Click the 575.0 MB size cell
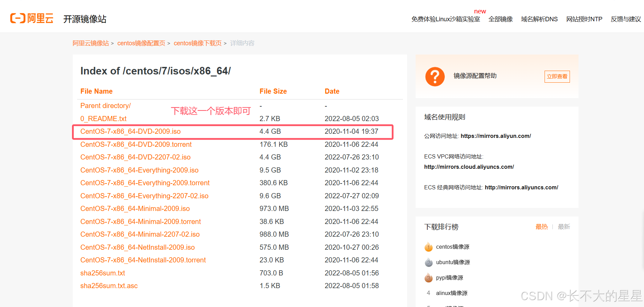 click(274, 247)
